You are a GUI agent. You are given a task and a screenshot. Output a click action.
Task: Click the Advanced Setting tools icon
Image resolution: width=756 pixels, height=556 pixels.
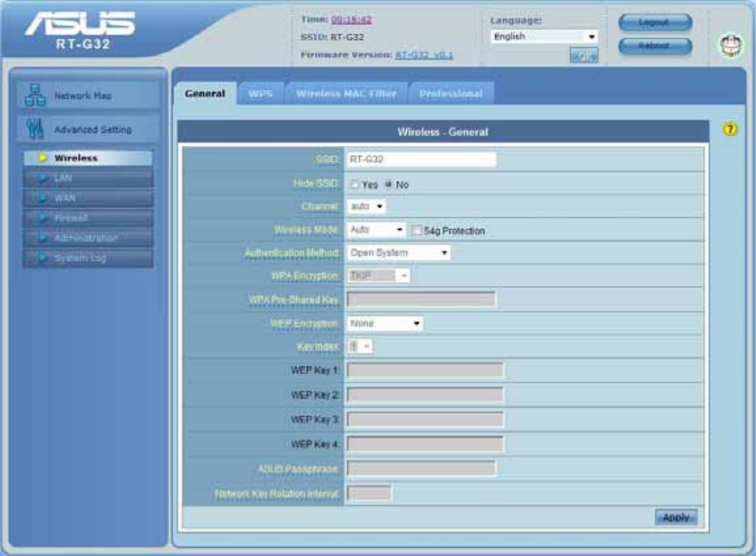coord(35,129)
